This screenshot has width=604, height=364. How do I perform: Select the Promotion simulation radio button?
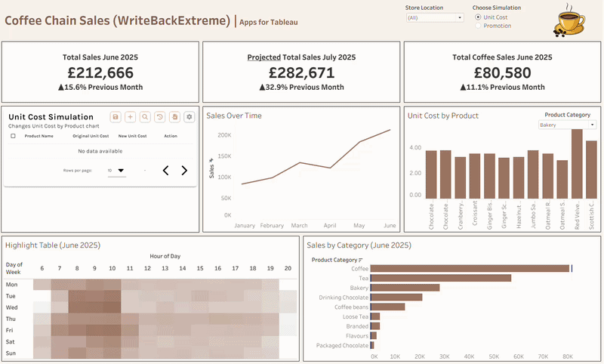click(478, 26)
